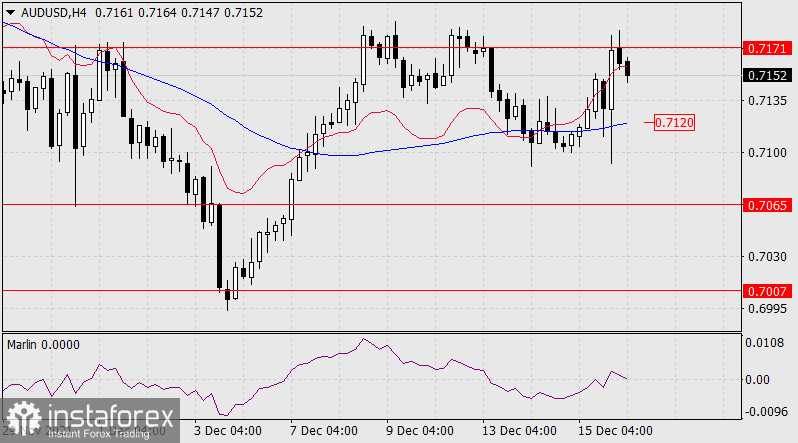Click the 13 Dec 04:00 time label
Image resolution: width=798 pixels, height=443 pixels.
click(517, 431)
